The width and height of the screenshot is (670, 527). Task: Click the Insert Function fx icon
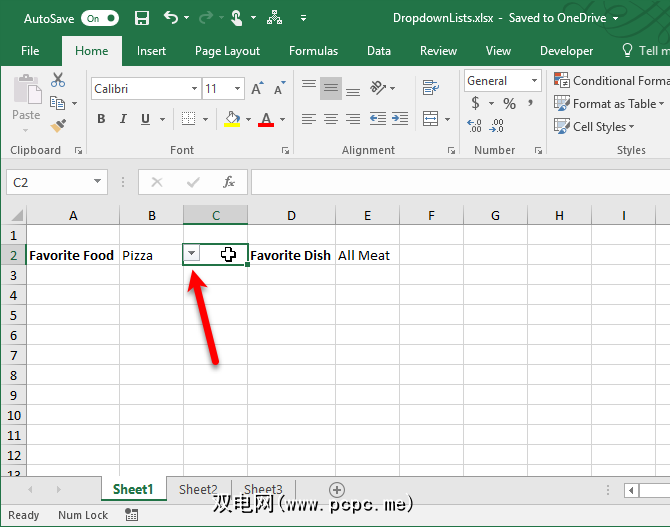[x=229, y=182]
